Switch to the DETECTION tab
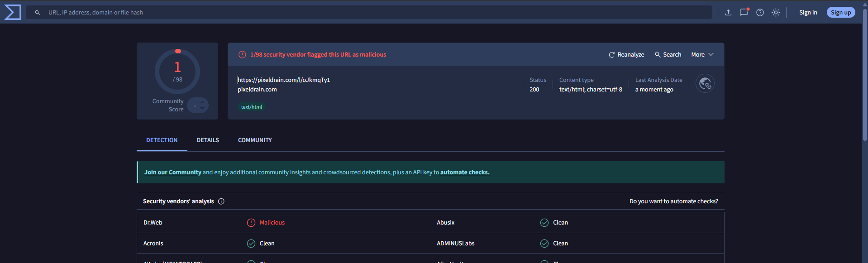This screenshot has width=868, height=263. 162,140
